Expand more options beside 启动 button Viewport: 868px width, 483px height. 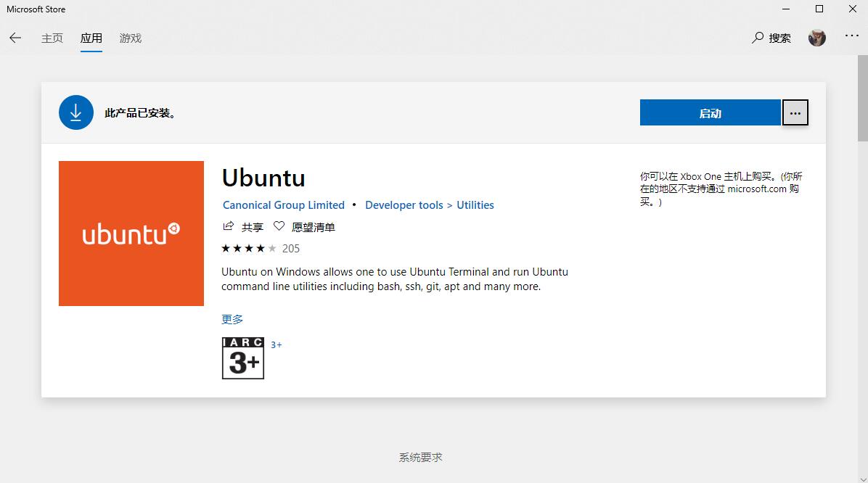pos(795,113)
